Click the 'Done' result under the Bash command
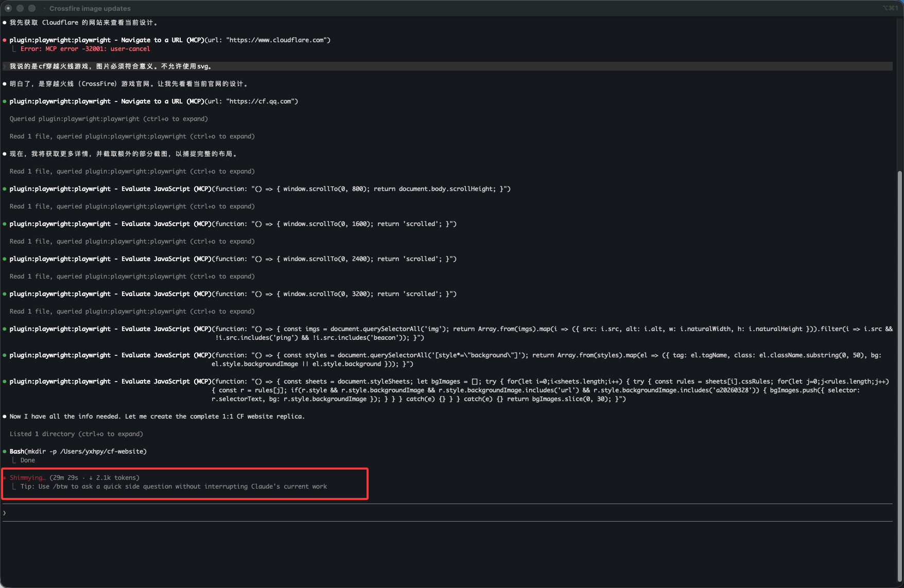904x588 pixels. (28, 460)
